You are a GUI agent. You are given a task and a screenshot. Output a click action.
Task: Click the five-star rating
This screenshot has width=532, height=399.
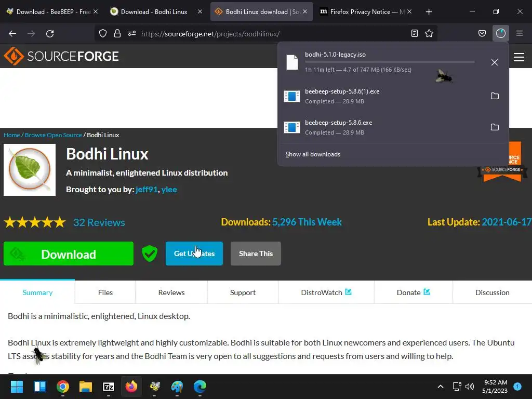[35, 222]
